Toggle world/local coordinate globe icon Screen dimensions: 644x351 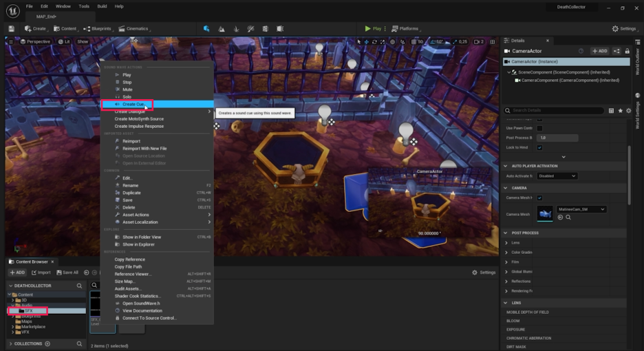[392, 41]
